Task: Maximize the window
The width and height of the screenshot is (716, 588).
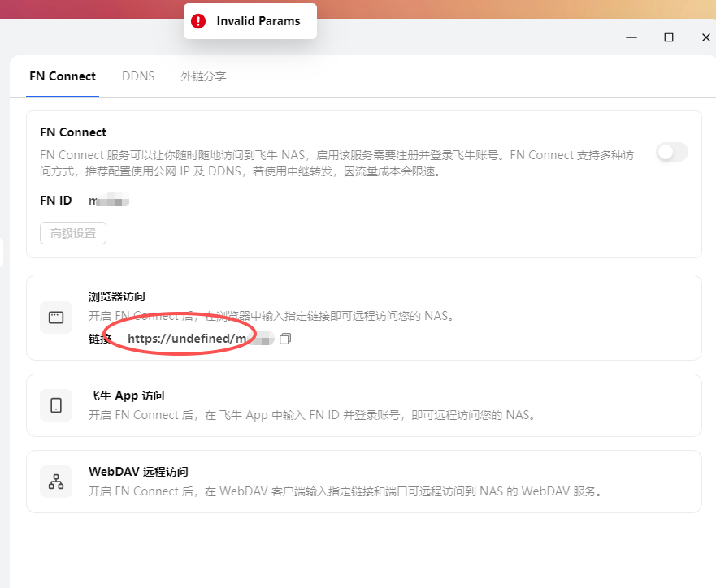Action: [669, 37]
